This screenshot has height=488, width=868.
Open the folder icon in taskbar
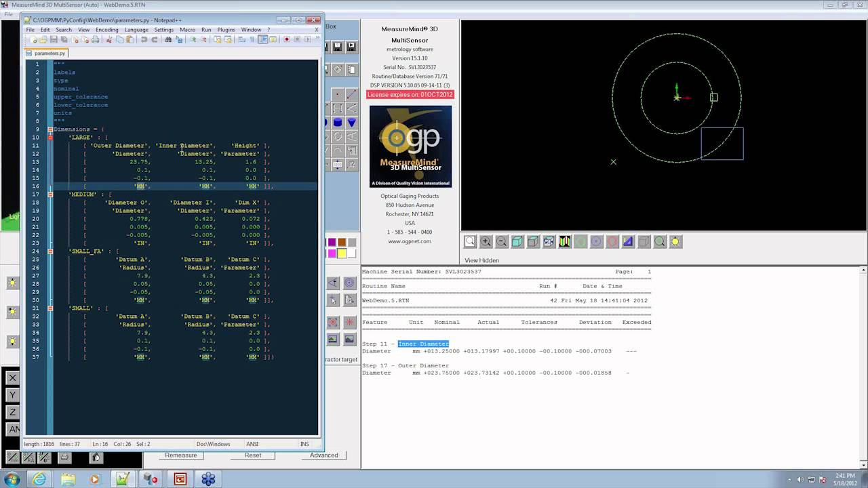[x=68, y=479]
